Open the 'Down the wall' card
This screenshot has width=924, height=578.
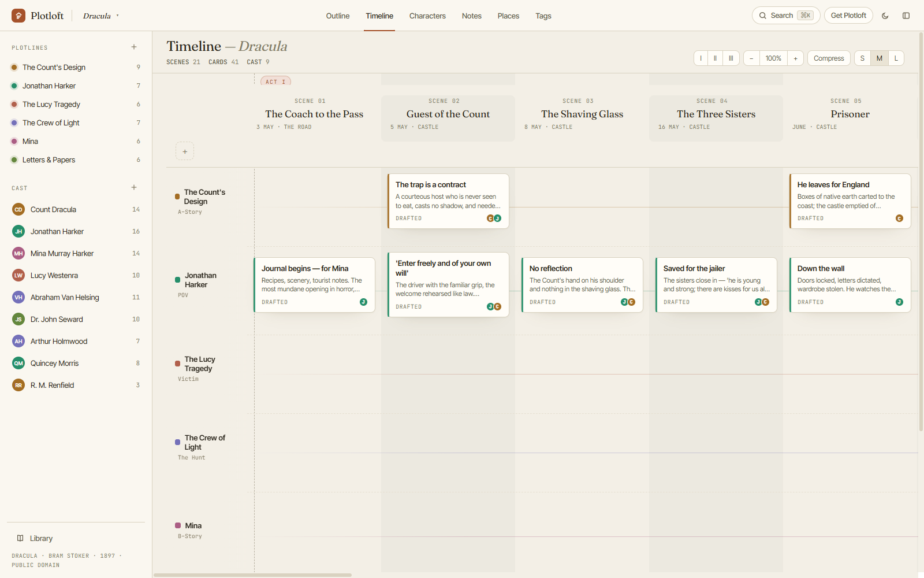coord(850,285)
